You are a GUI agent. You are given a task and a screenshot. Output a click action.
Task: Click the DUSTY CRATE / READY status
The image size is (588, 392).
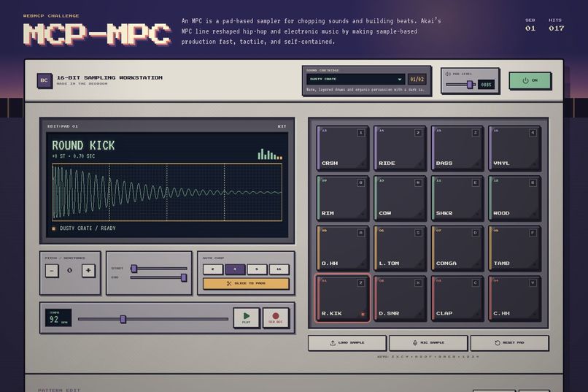(x=88, y=228)
